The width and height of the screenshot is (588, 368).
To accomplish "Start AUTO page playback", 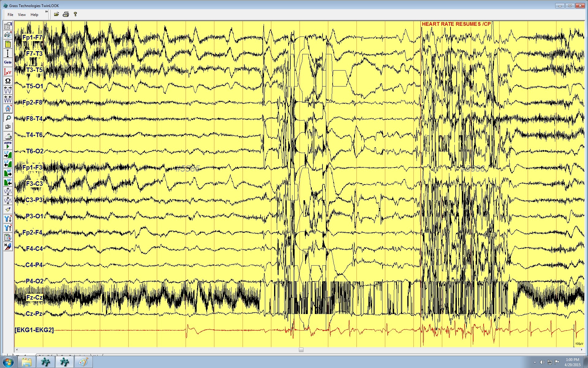I will 8,145.
